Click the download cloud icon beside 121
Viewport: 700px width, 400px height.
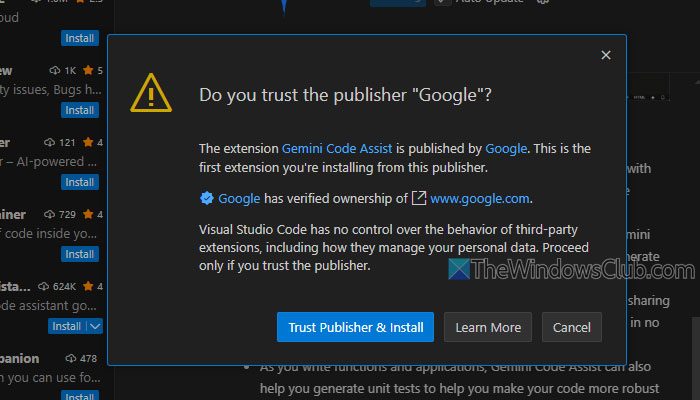click(50, 143)
